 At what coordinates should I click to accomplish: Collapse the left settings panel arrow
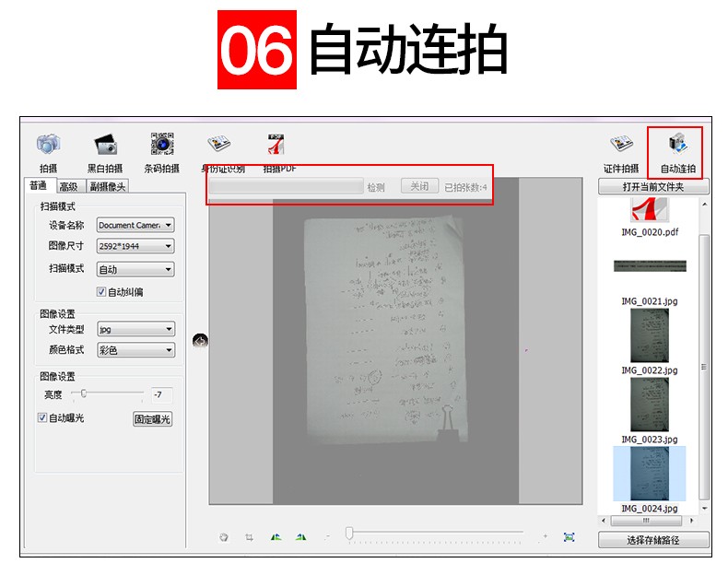200,341
